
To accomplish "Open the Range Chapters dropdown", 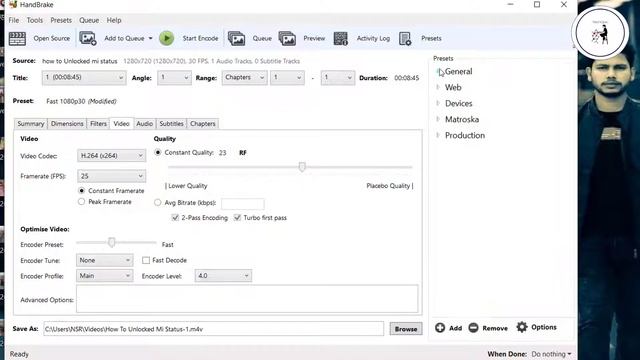I will point(244,78).
